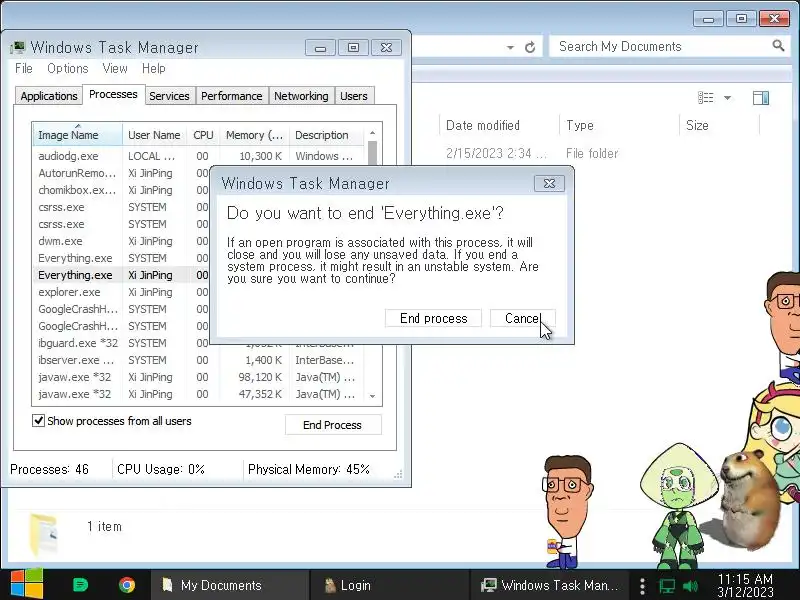Change the folder view icon
This screenshot has width=800, height=600.
[706, 97]
